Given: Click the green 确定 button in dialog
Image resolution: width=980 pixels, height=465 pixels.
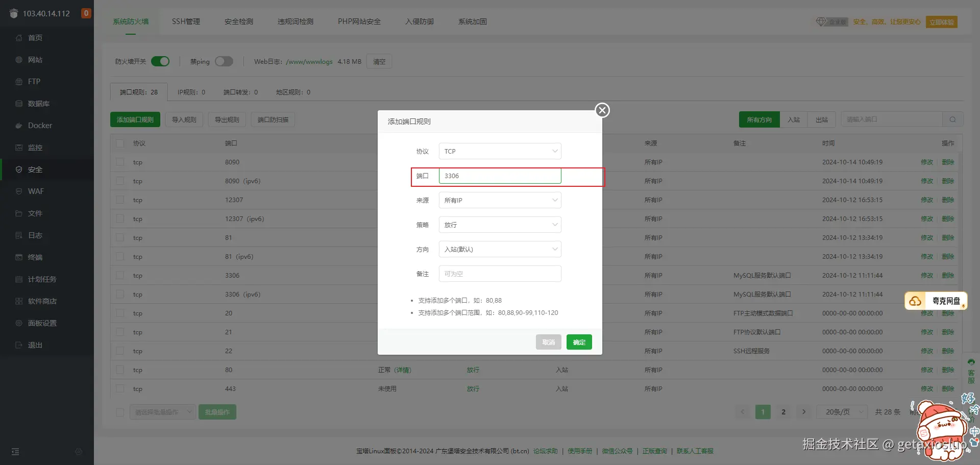Looking at the screenshot, I should click(x=579, y=342).
